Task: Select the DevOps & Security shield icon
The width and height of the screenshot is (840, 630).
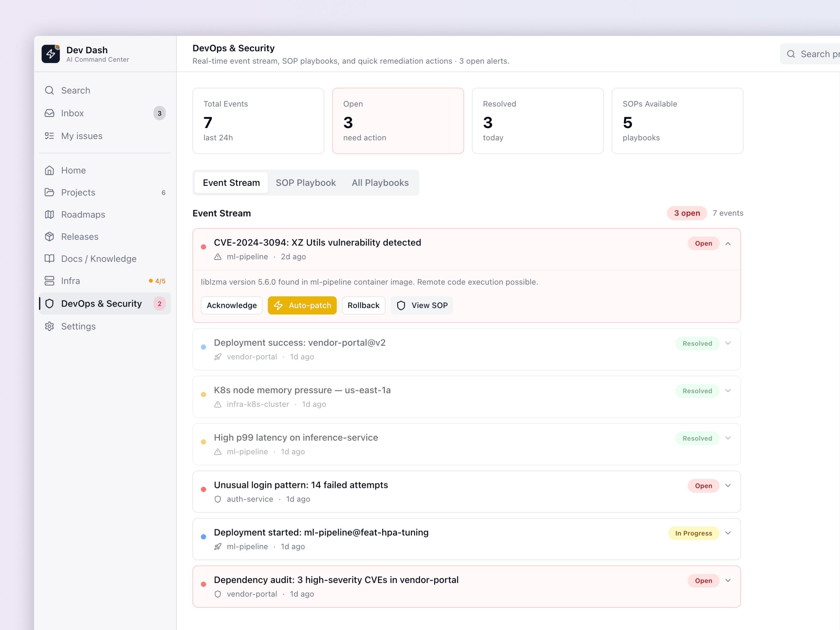Action: tap(50, 303)
